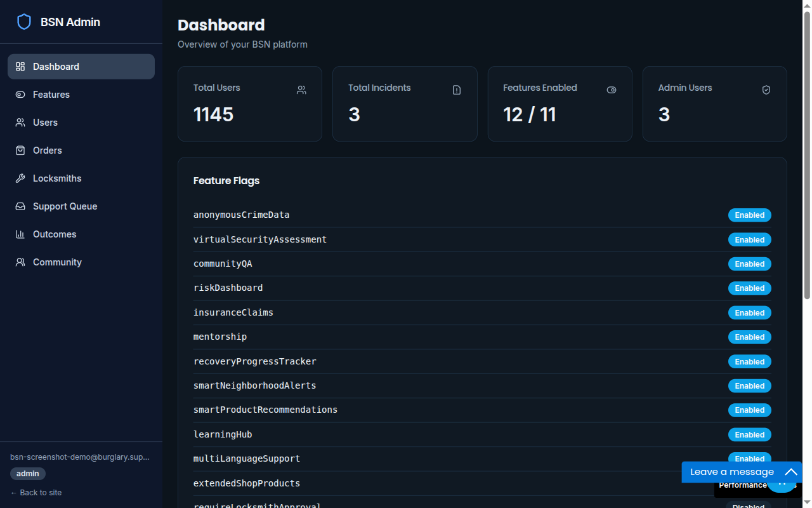Go to the Community page

click(81, 262)
